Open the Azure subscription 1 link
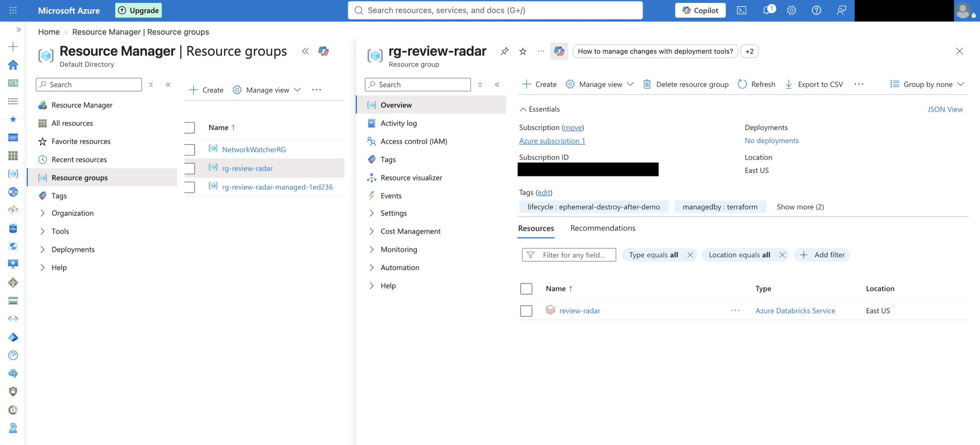 pyautogui.click(x=552, y=141)
